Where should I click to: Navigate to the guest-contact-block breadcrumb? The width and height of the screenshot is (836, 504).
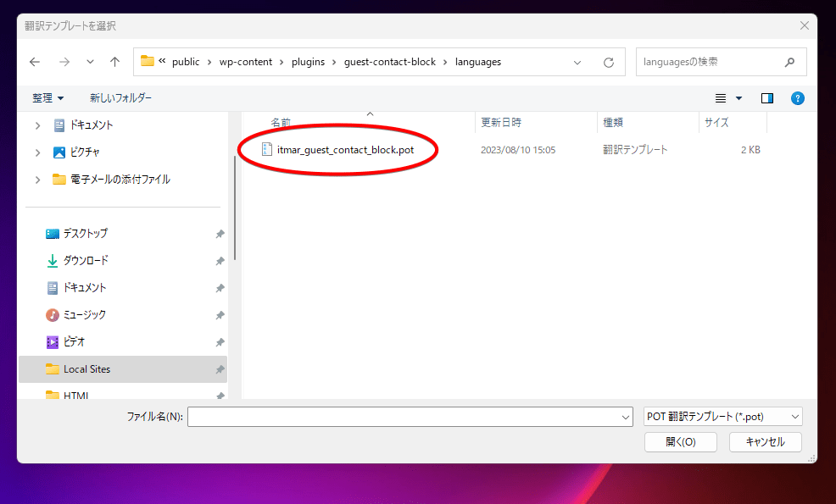390,62
